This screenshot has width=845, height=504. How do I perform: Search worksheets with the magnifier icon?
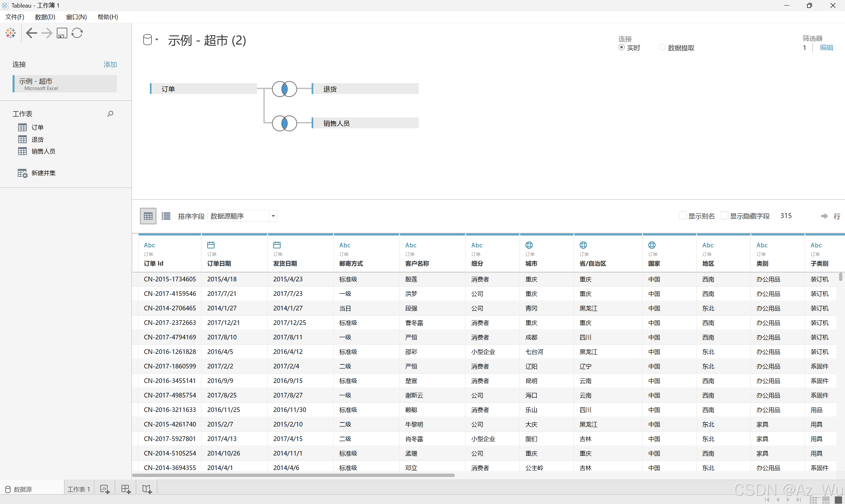click(x=110, y=114)
